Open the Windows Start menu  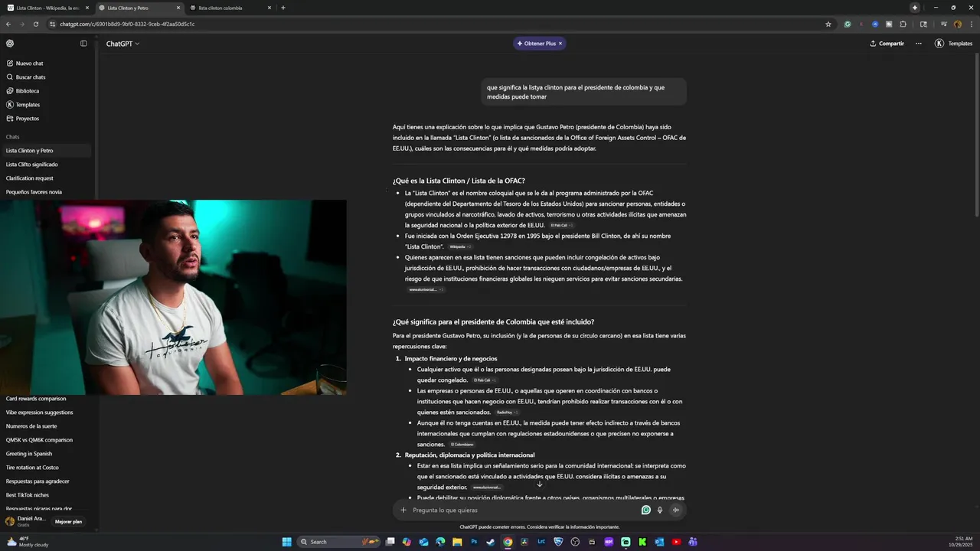287,542
